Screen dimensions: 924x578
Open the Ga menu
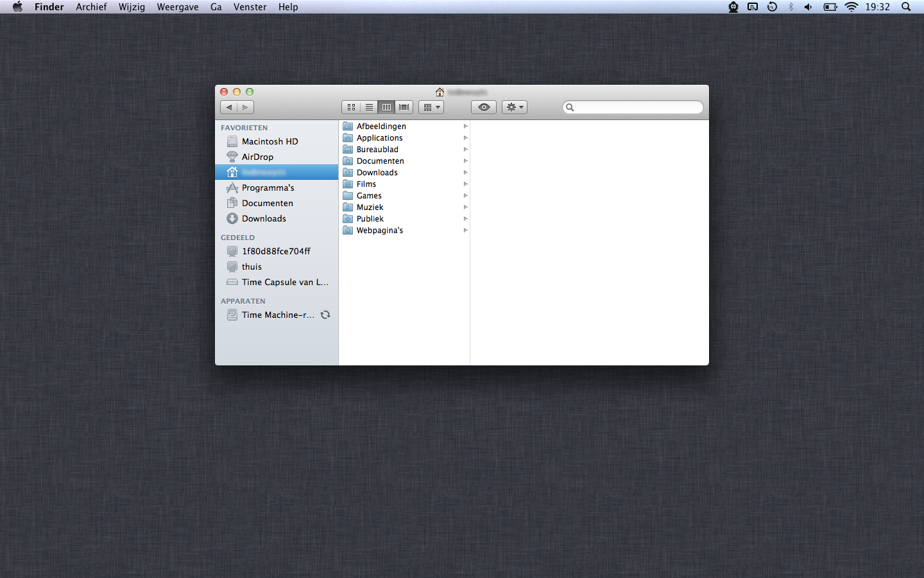(216, 7)
